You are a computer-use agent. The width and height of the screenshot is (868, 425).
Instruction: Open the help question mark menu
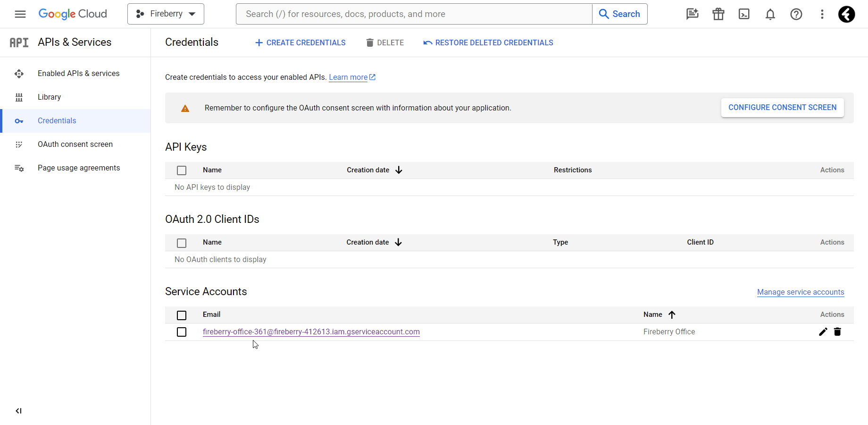pos(796,14)
